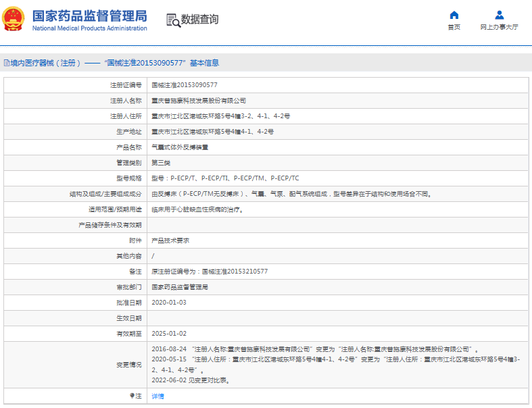Click attachment 产品技术要求
The width and height of the screenshot is (532, 408).
coord(170,240)
